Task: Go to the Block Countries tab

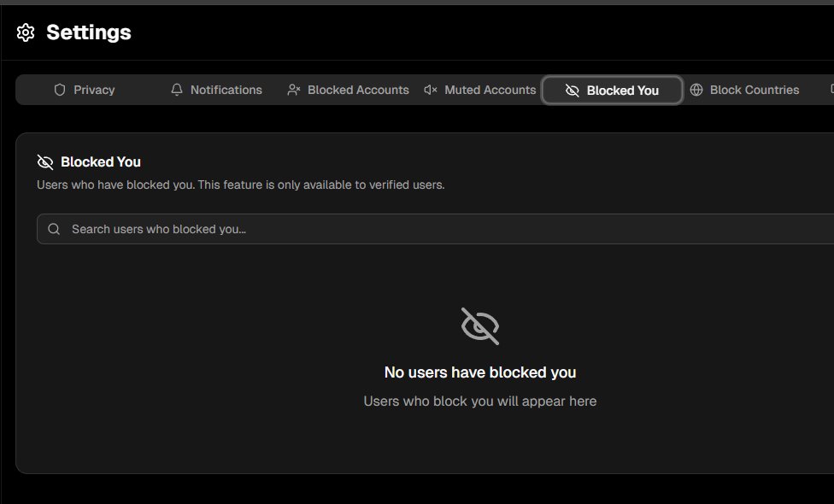Action: [x=744, y=90]
